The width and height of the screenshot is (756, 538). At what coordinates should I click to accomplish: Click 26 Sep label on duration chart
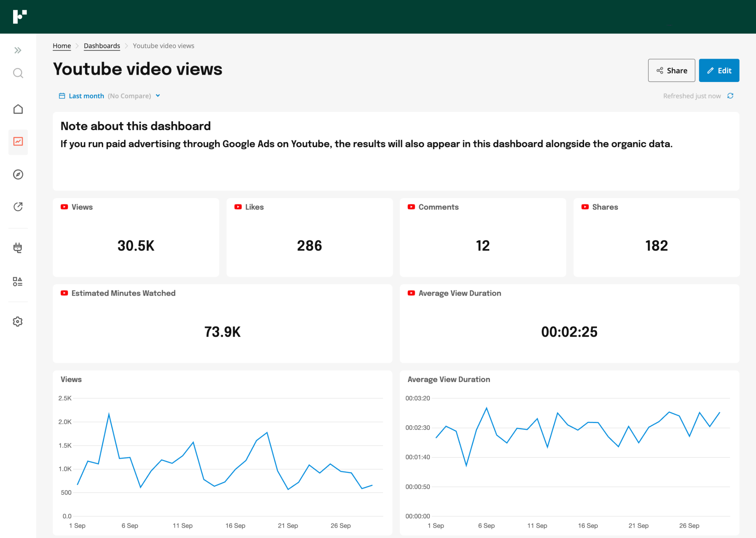coord(689,525)
